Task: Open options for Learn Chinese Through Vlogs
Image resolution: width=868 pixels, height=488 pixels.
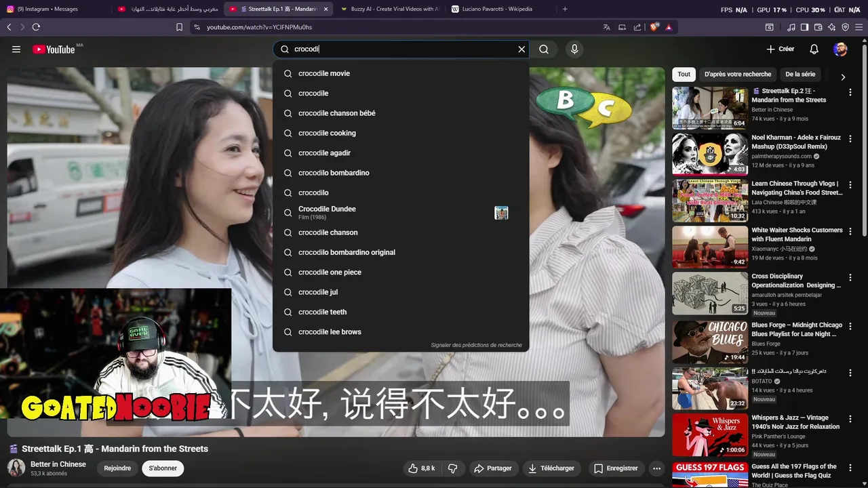Action: pyautogui.click(x=850, y=185)
